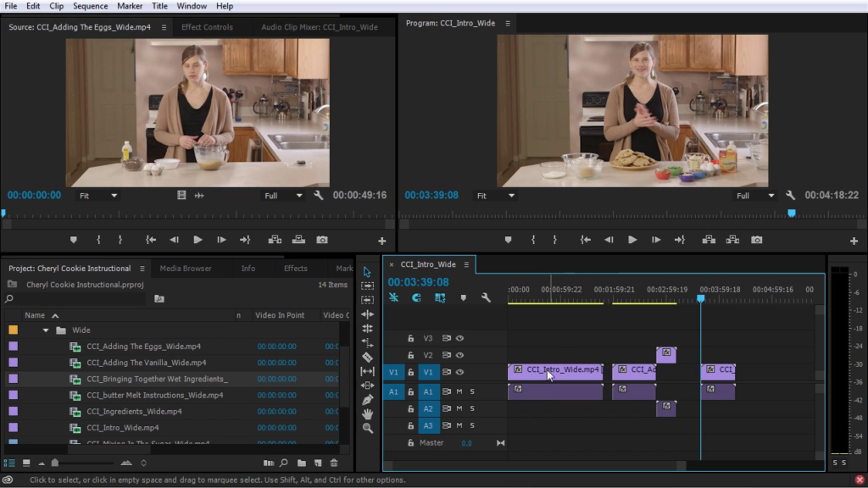Mute audio track A1
The width and height of the screenshot is (868, 488).
459,391
